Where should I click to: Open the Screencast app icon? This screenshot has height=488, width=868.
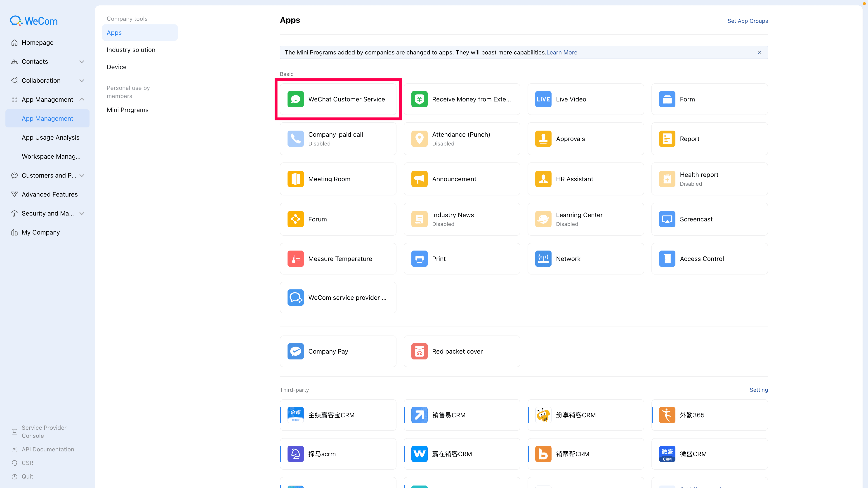(x=667, y=219)
